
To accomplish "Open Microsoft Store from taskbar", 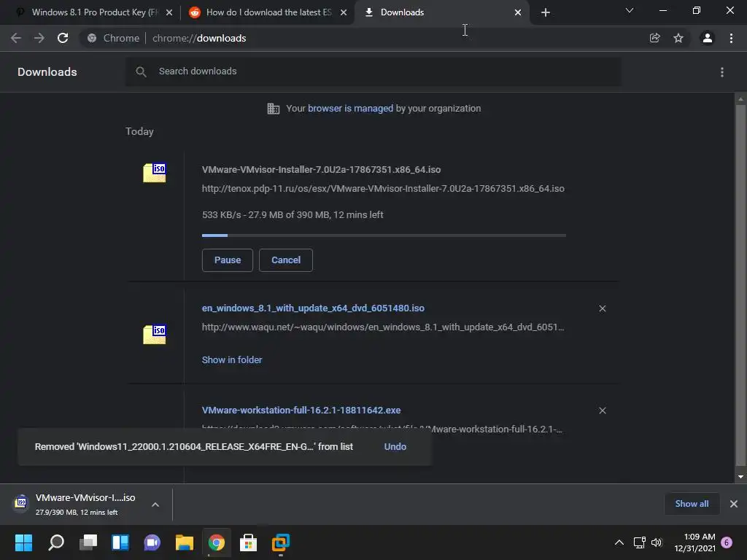I will (x=248, y=542).
